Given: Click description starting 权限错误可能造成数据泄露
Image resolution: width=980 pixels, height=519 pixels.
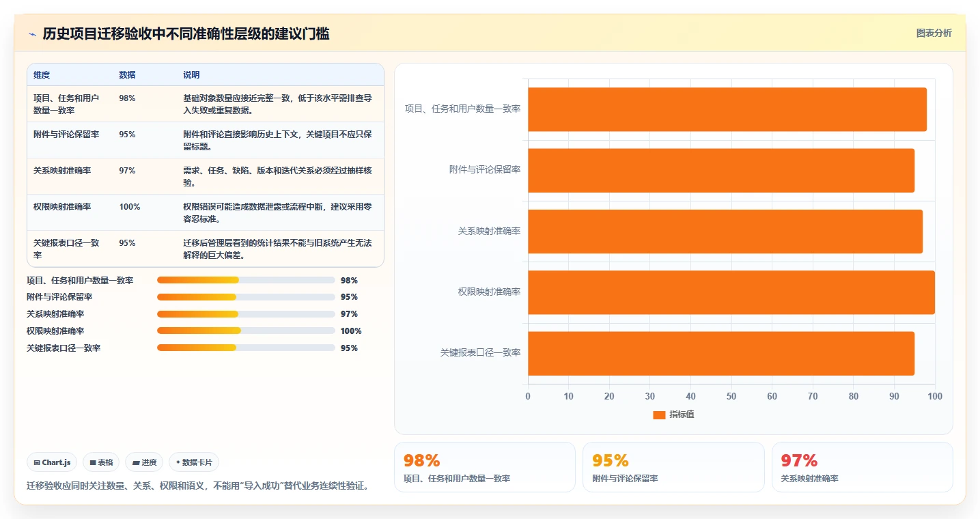Looking at the screenshot, I should (277, 212).
